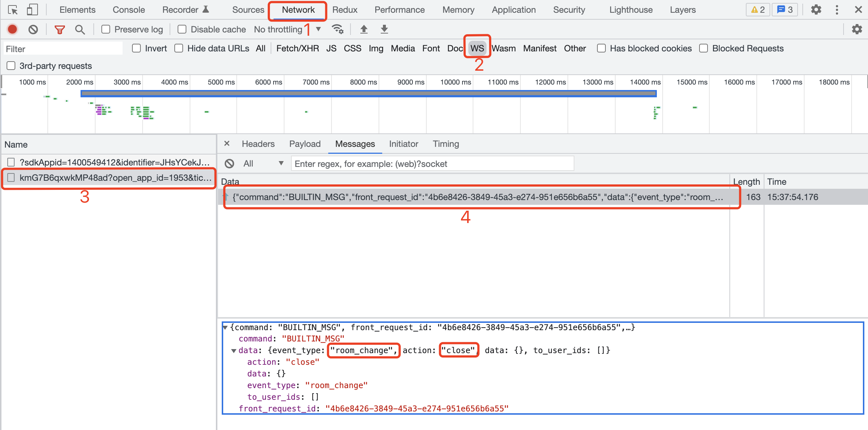Open the All message type dropdown
868x430 pixels.
[x=263, y=164]
